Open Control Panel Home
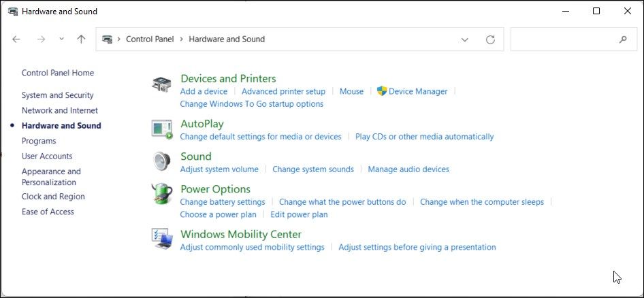Viewport: 644px width, 298px height. click(x=58, y=73)
